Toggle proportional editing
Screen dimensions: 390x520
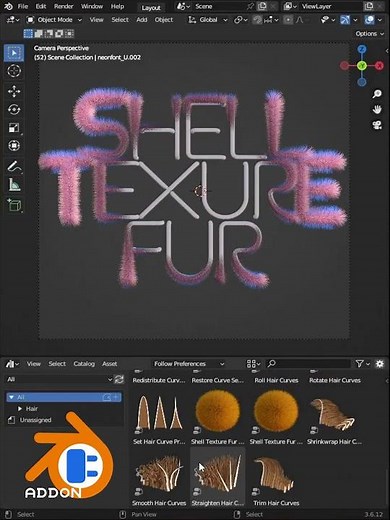pyautogui.click(x=288, y=20)
